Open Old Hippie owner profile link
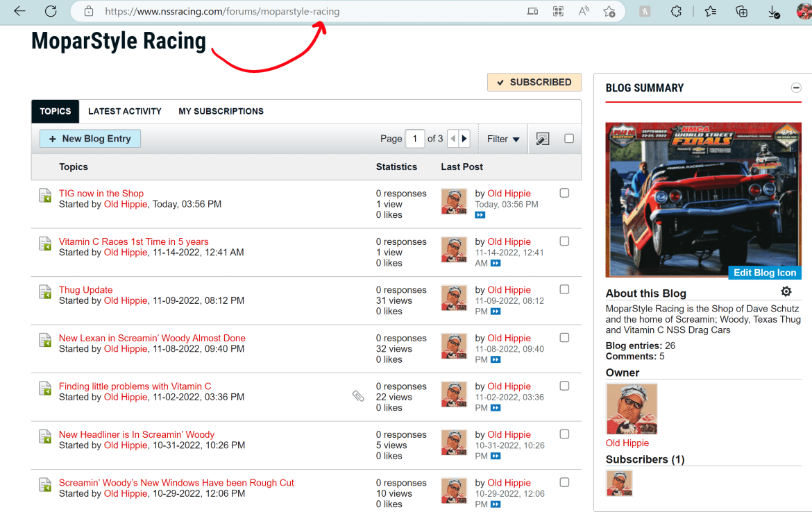Image resolution: width=812 pixels, height=512 pixels. 627,443
